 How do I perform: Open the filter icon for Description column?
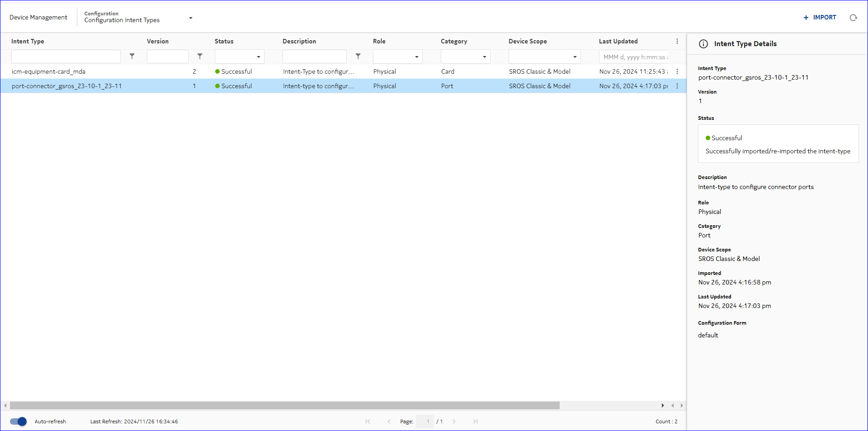tap(358, 57)
